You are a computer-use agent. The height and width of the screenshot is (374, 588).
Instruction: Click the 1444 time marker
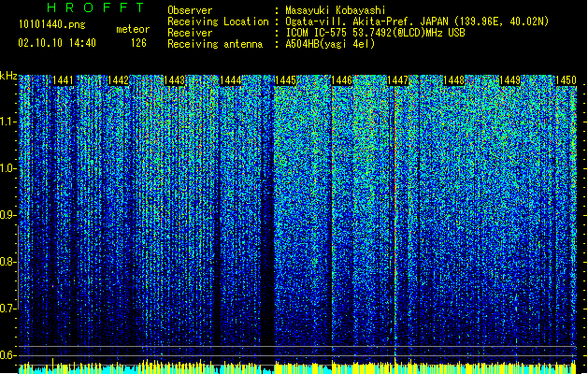pyautogui.click(x=230, y=80)
